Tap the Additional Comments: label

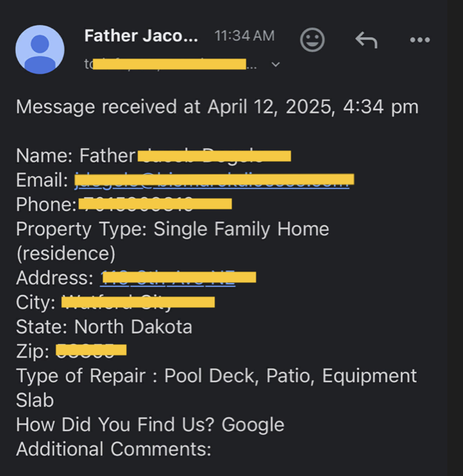[113, 450]
